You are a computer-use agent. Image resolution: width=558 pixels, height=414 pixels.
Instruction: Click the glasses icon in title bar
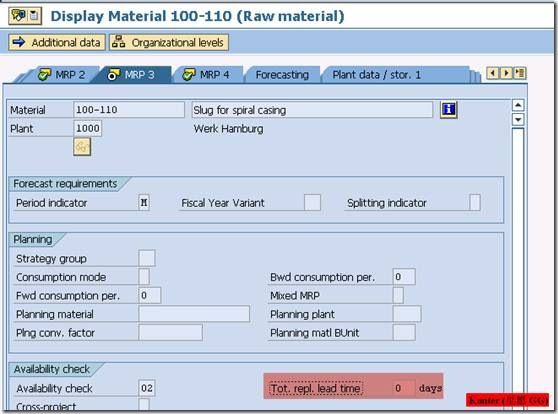18,15
